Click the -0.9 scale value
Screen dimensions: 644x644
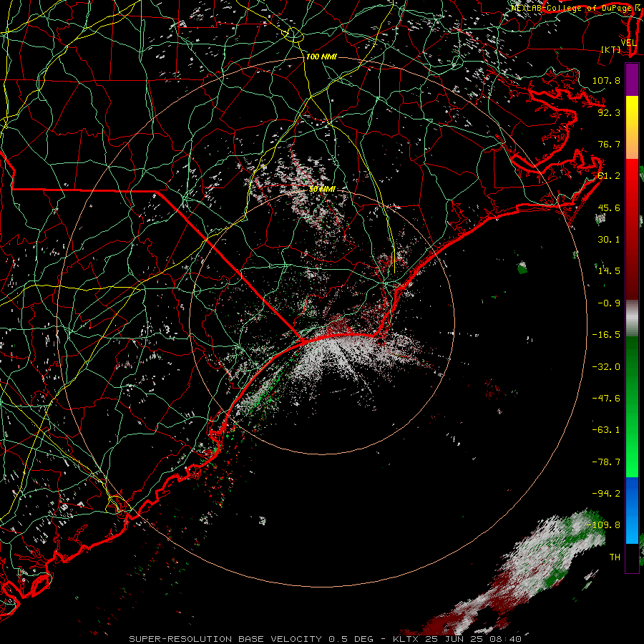point(609,303)
